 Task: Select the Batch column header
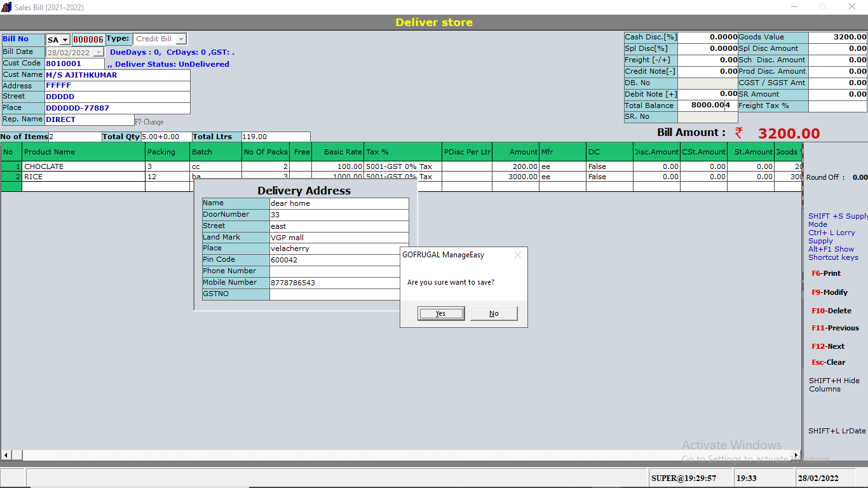(216, 152)
